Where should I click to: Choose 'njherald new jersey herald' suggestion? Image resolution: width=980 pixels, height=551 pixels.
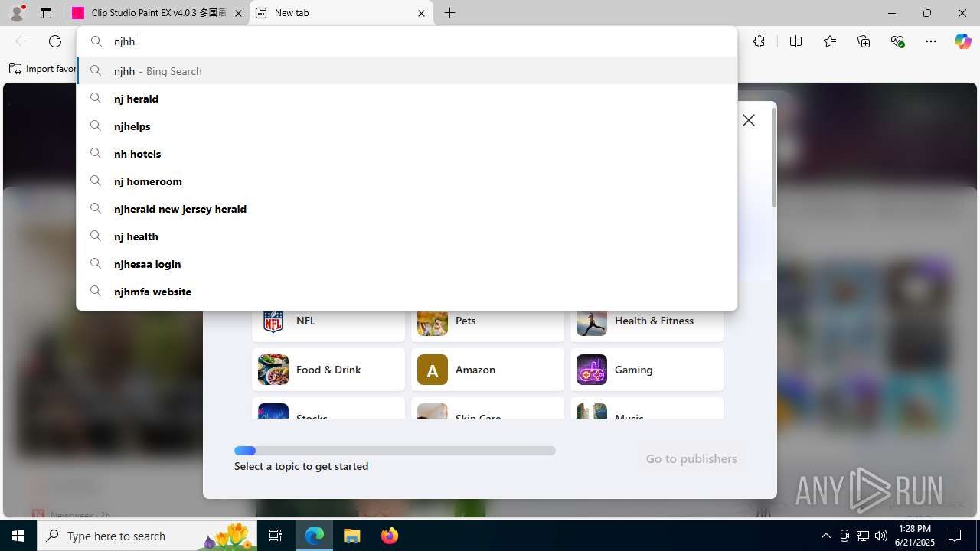click(x=407, y=209)
